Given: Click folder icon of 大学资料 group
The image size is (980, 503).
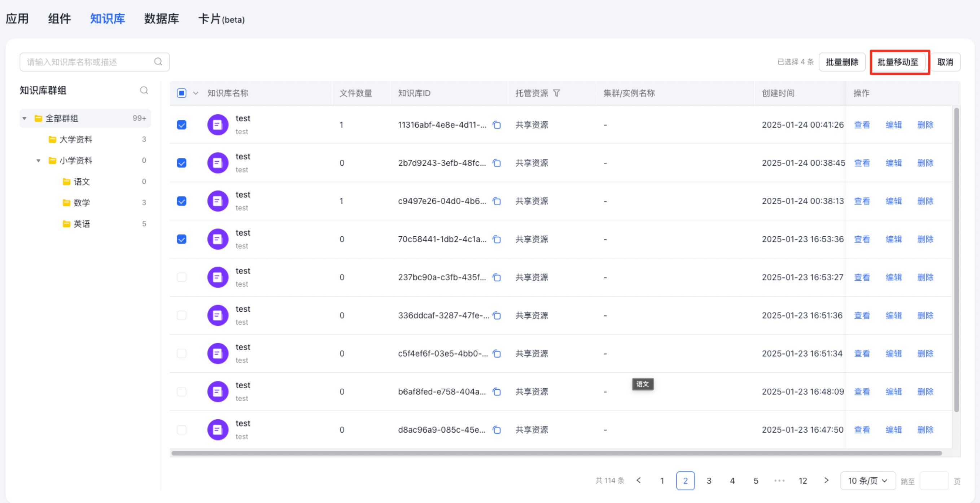Looking at the screenshot, I should (x=53, y=139).
